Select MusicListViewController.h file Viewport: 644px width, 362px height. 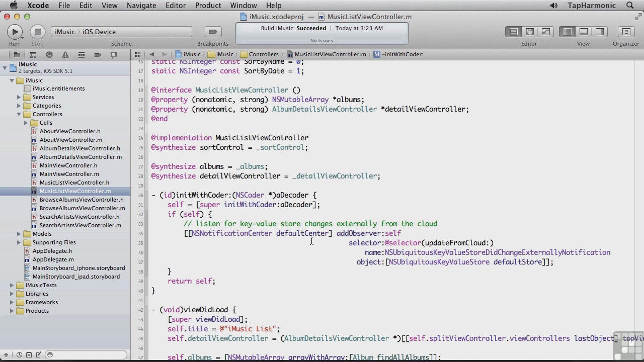point(74,183)
